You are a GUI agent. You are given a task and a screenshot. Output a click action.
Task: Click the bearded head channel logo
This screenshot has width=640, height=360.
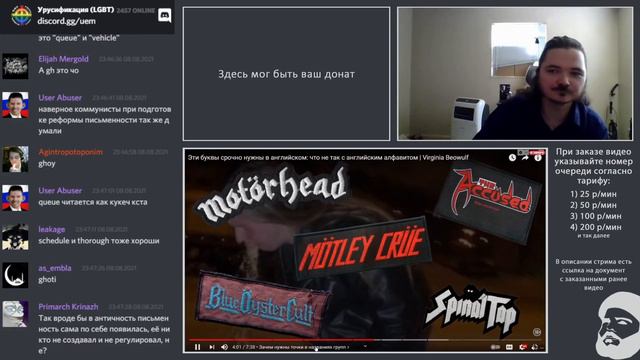coord(618,326)
